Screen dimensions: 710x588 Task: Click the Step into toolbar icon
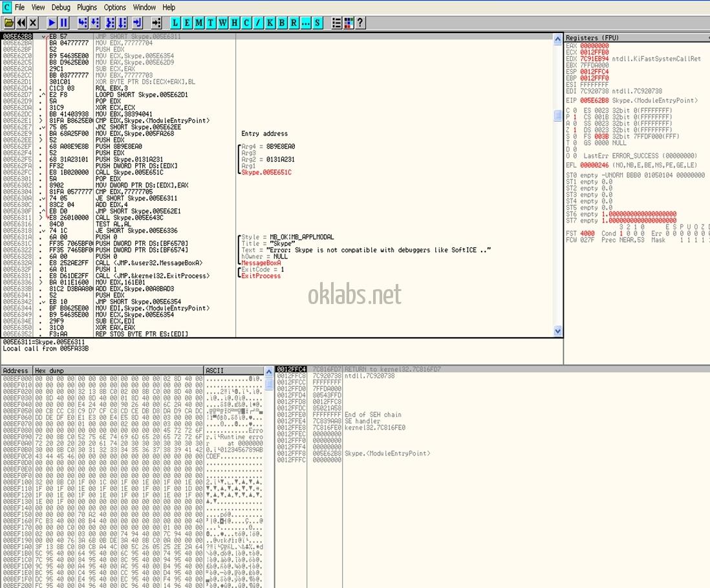click(83, 23)
